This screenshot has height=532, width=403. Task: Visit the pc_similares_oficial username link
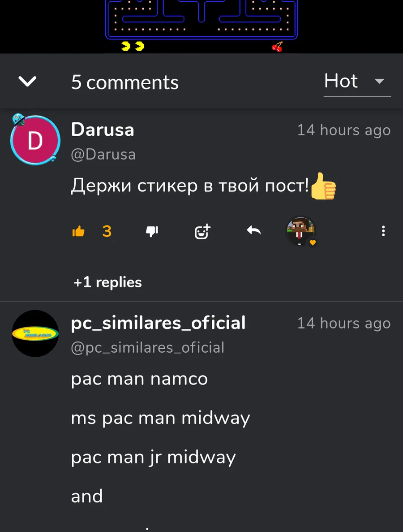158,323
